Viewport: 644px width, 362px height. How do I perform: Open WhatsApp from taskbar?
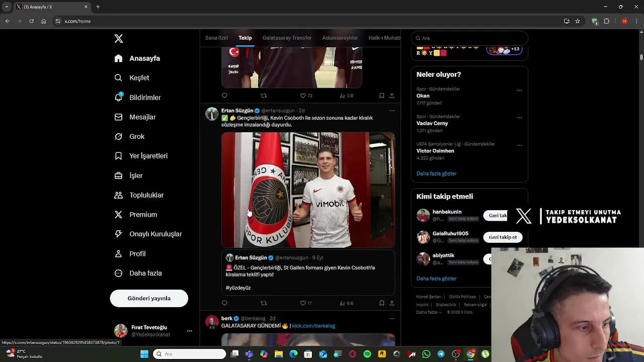(426, 354)
